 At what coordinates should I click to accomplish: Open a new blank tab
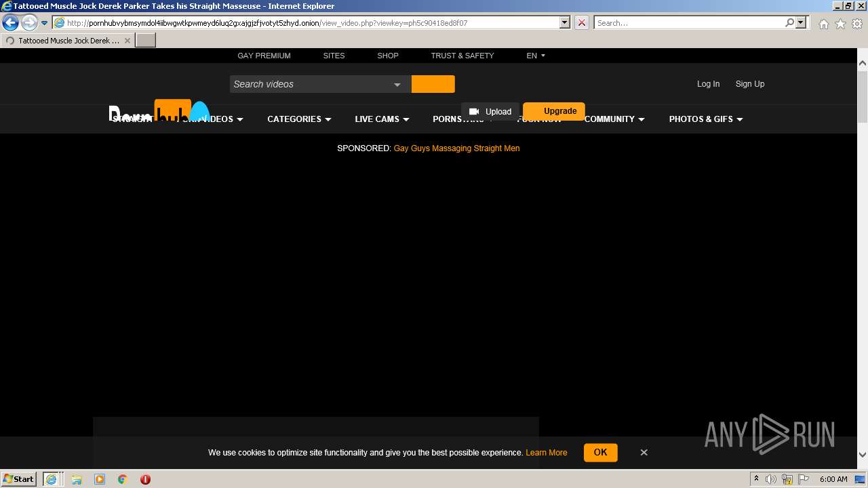coord(146,40)
